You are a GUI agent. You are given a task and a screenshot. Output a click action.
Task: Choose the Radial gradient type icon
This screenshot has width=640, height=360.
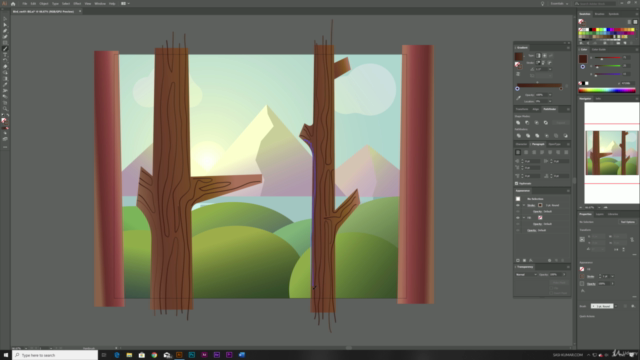click(544, 56)
